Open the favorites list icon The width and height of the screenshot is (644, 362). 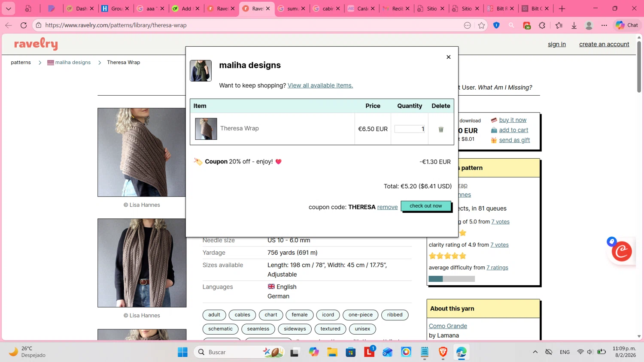click(x=559, y=25)
